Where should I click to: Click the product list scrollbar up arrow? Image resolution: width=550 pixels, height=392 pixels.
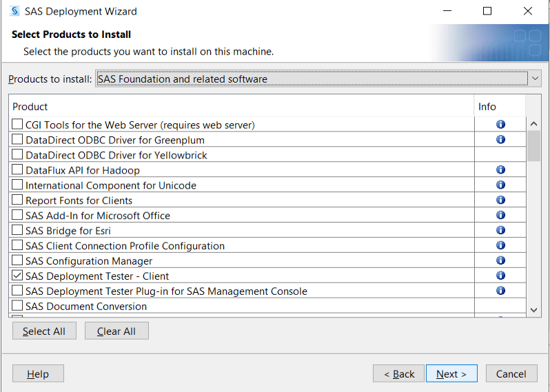pyautogui.click(x=534, y=124)
